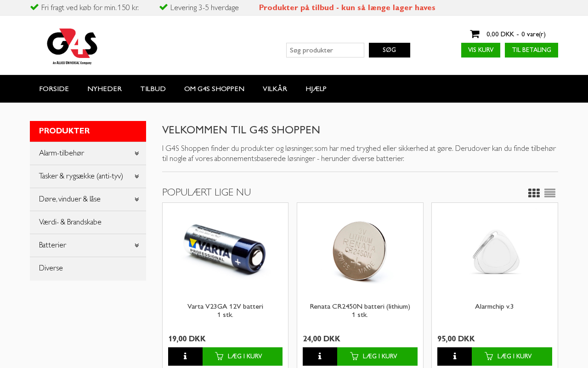Open info for Alarmchip v.3
Viewport: 588px width, 368px height.
(454, 356)
